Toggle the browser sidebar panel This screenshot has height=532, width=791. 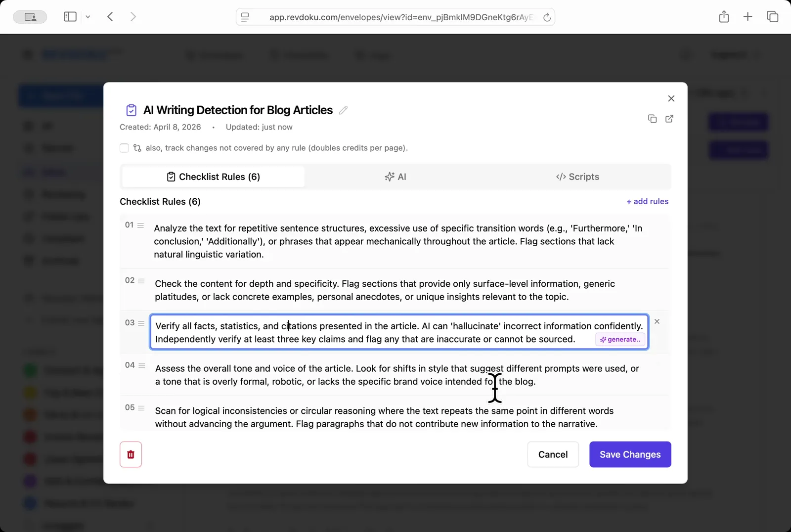click(70, 16)
